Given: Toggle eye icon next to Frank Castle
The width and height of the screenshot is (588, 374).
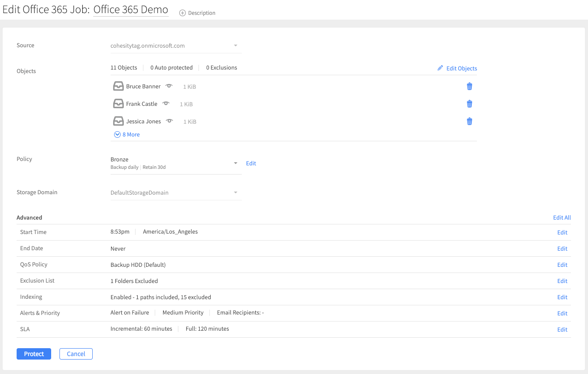Looking at the screenshot, I should (166, 104).
